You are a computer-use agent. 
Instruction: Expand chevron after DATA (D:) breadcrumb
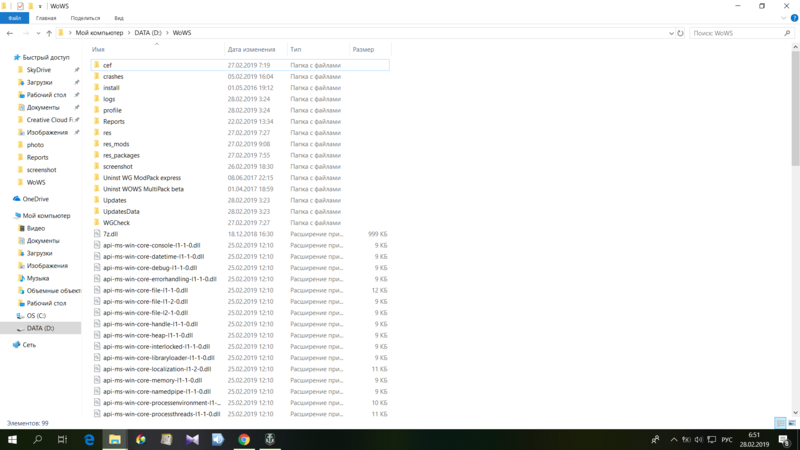tap(167, 33)
